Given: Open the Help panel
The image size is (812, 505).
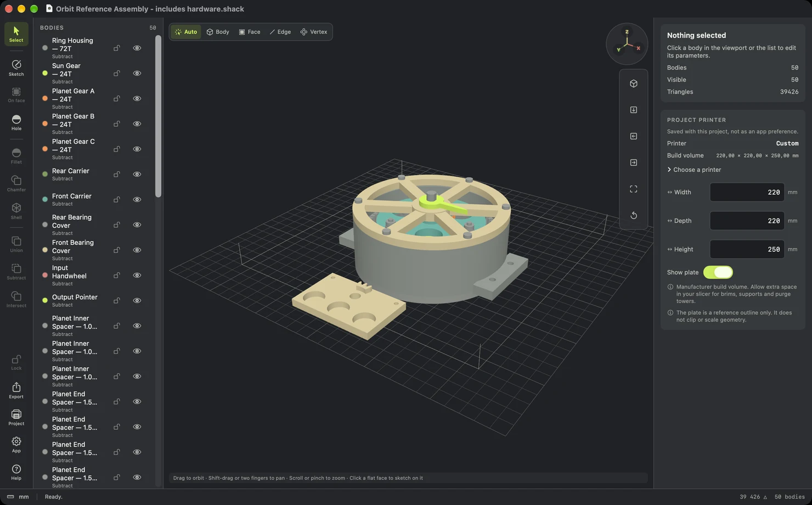Looking at the screenshot, I should tap(16, 472).
